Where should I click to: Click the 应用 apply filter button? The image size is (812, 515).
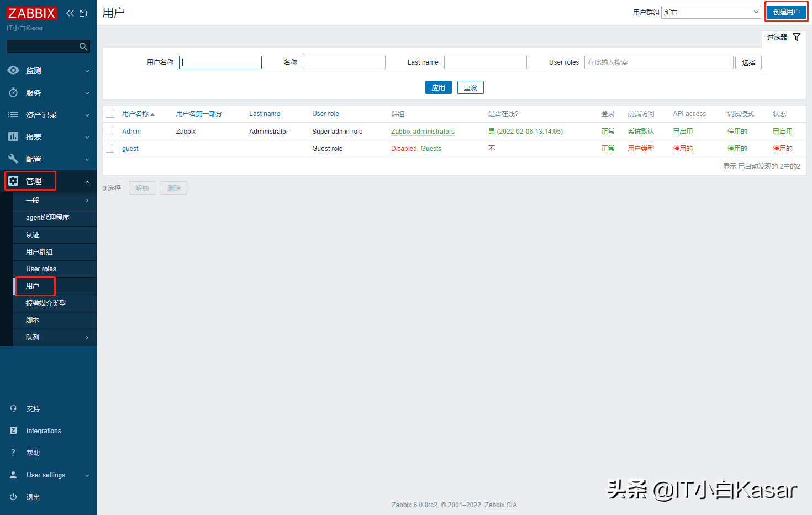coord(438,87)
